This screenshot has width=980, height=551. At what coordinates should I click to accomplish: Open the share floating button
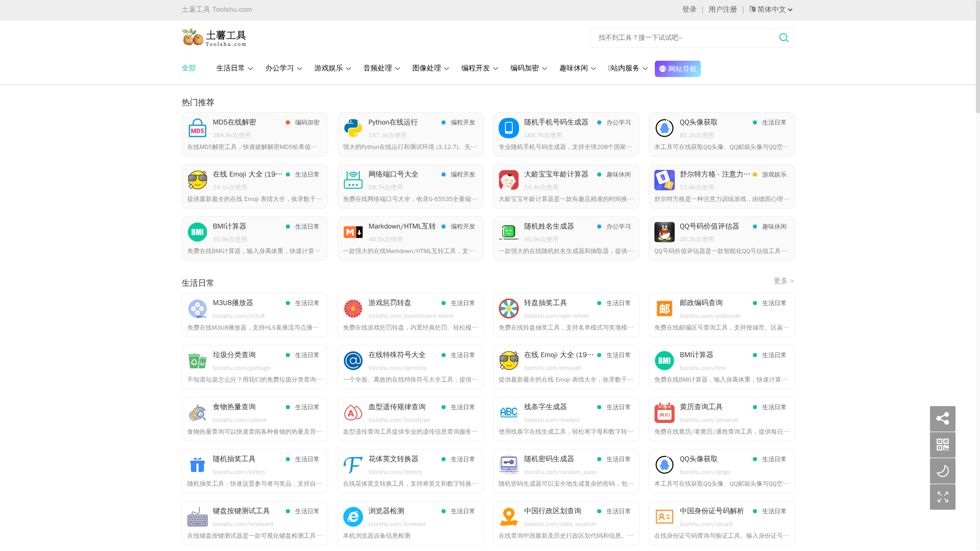(942, 419)
